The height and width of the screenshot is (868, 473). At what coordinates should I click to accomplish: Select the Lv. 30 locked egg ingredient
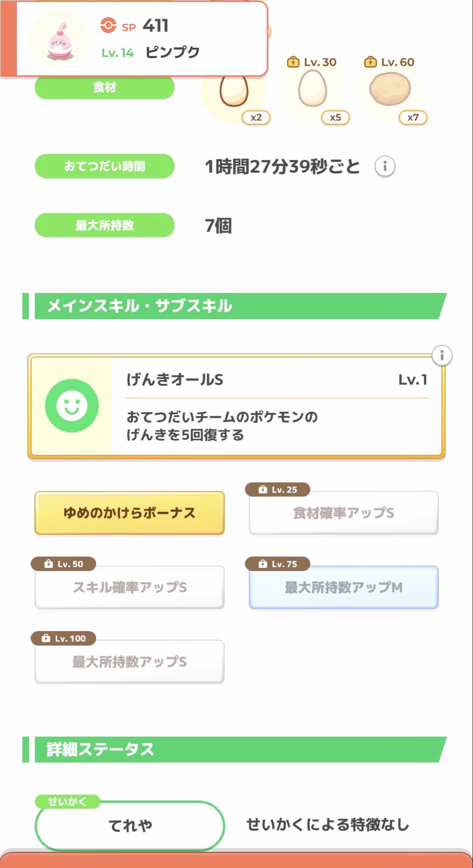click(x=313, y=88)
